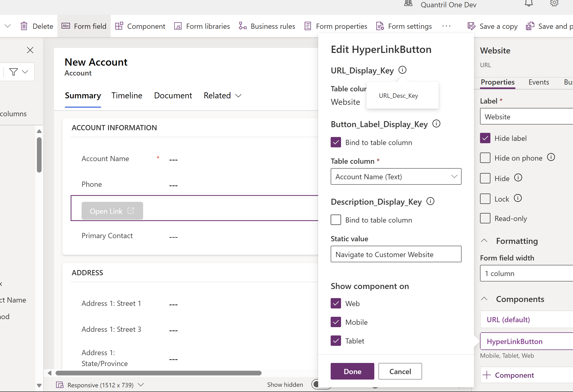The height and width of the screenshot is (392, 573).
Task: Uncheck the Mobile checkbox
Action: pos(336,322)
